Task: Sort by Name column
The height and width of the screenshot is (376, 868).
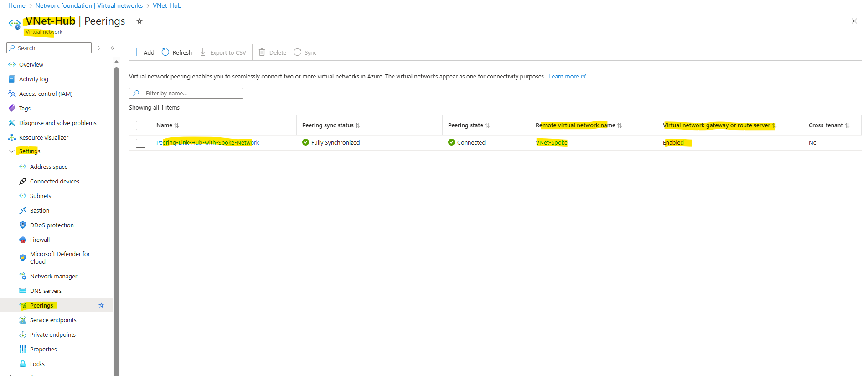Action: (x=167, y=125)
